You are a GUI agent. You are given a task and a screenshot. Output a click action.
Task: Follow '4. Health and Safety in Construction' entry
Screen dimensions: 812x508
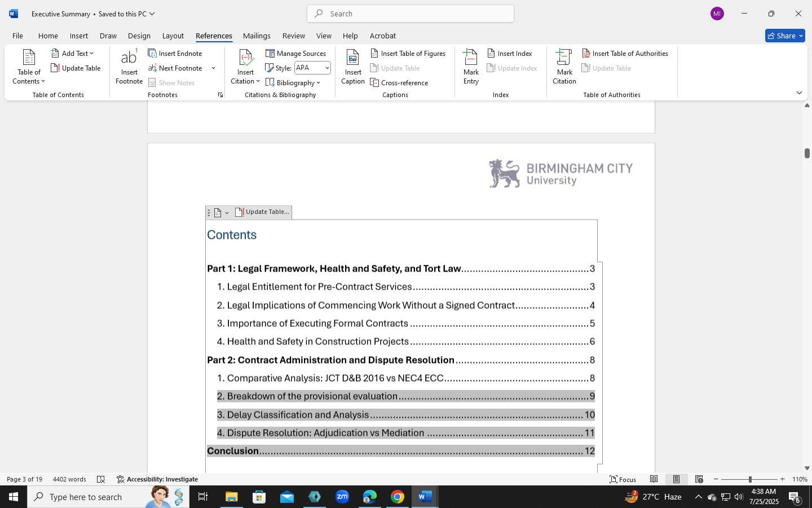406,341
